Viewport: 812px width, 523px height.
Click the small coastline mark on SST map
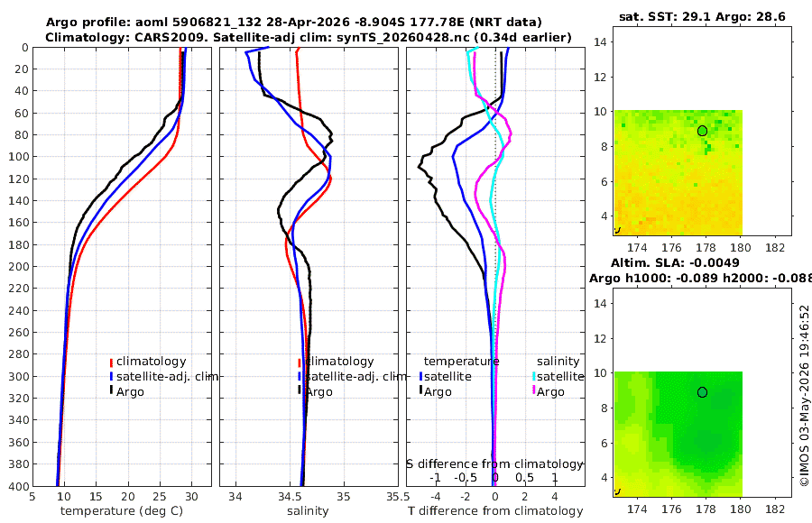pos(617,230)
